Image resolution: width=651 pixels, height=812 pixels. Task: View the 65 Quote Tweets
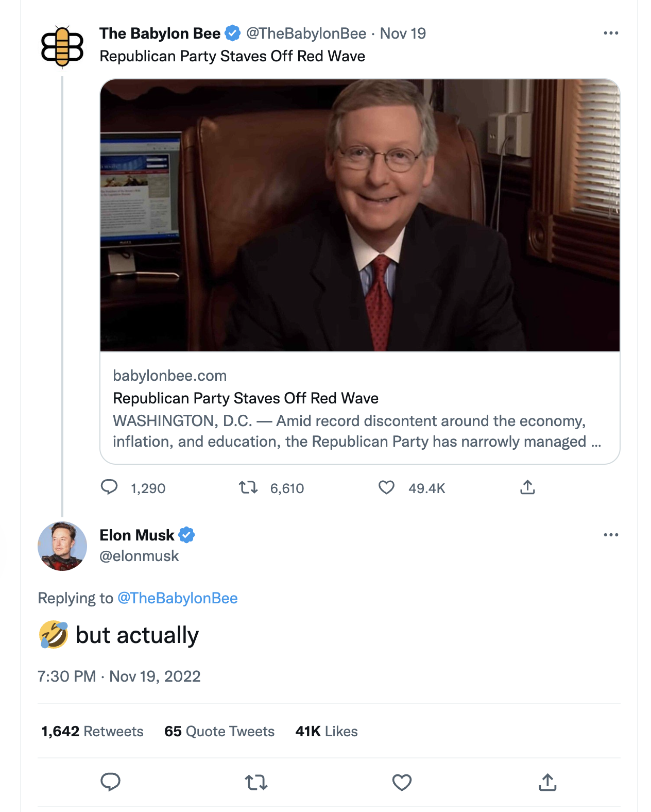point(219,732)
